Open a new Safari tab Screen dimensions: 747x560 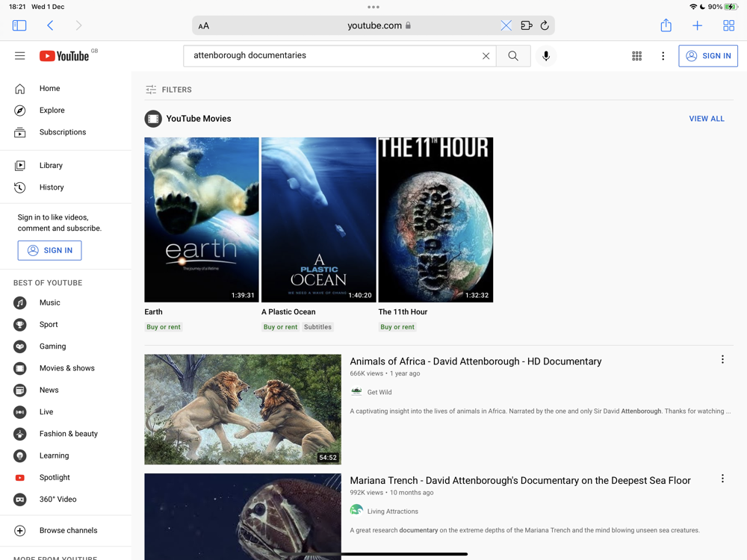(697, 25)
